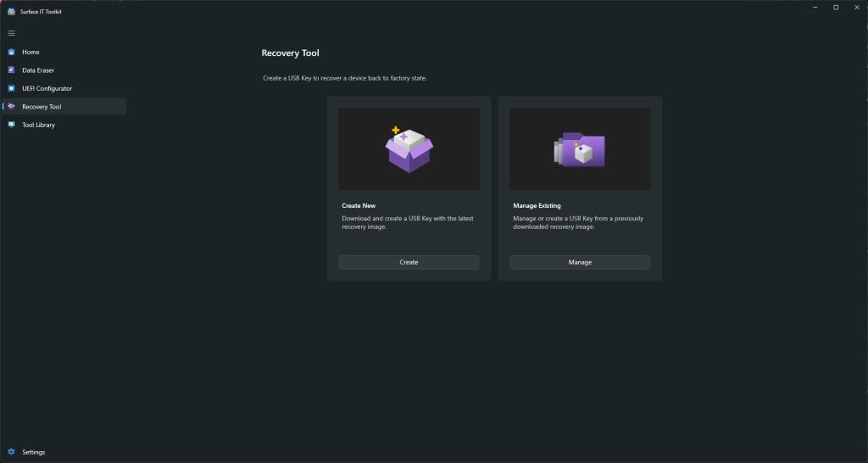Click the Create New box illustration

409,149
